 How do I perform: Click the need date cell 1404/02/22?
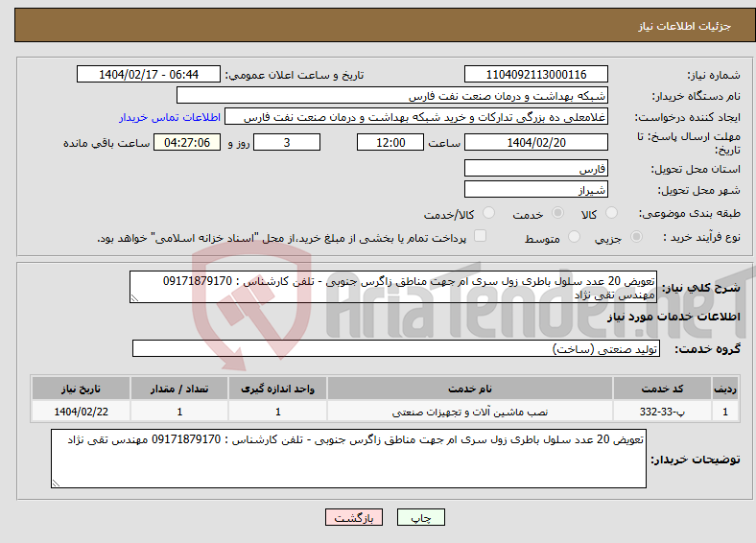pos(81,412)
